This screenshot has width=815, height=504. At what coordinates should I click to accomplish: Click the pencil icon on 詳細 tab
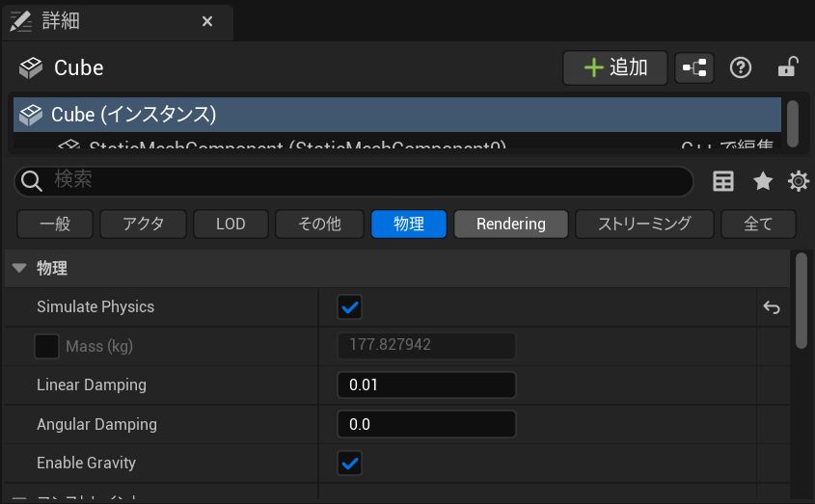[x=21, y=21]
